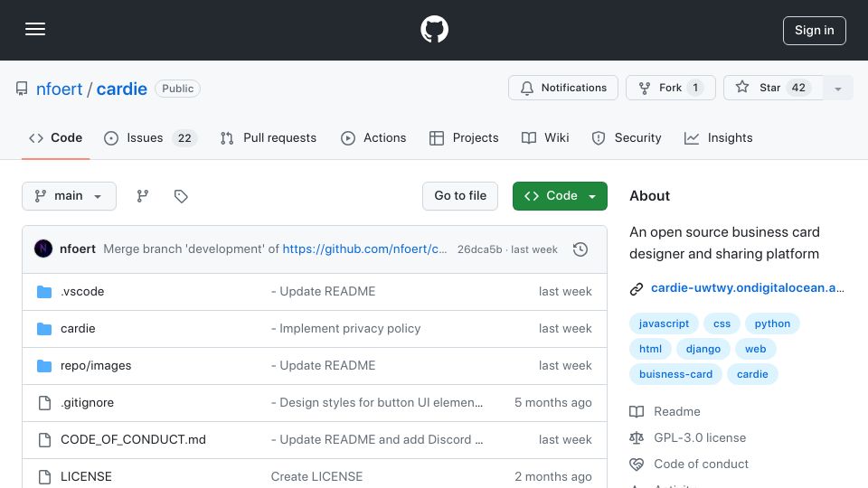Click the .gitignore file icon
868x488 pixels.
click(45, 403)
